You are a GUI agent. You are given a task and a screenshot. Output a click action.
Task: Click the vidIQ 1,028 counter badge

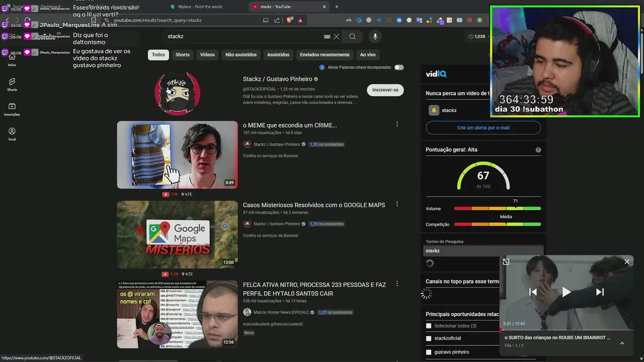pyautogui.click(x=477, y=36)
